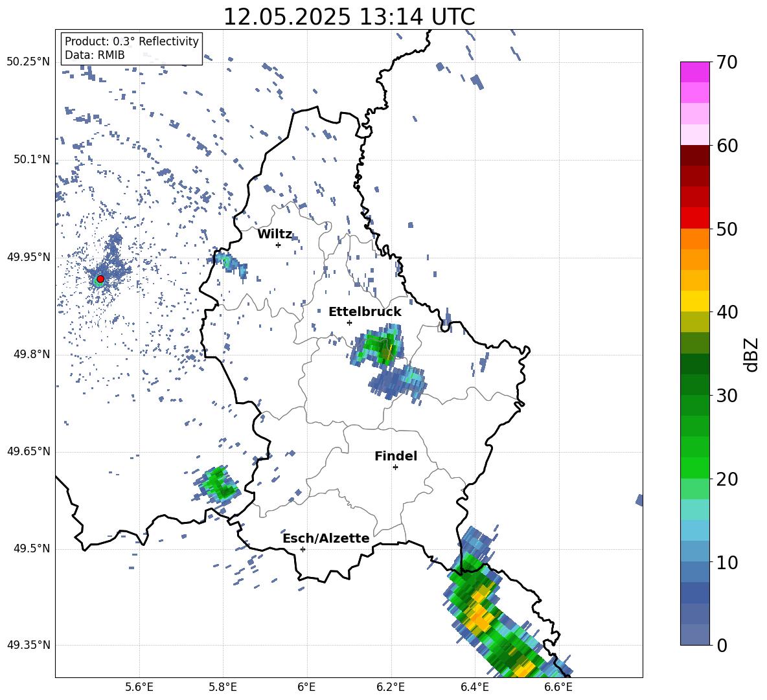Image resolution: width=767 pixels, height=700 pixels.
Task: Click the 0 value on colorbar
Action: [x=722, y=646]
